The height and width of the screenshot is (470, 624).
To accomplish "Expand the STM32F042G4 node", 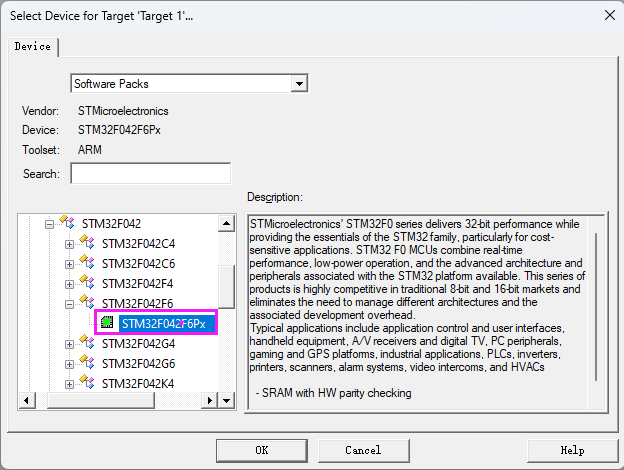I will (69, 344).
